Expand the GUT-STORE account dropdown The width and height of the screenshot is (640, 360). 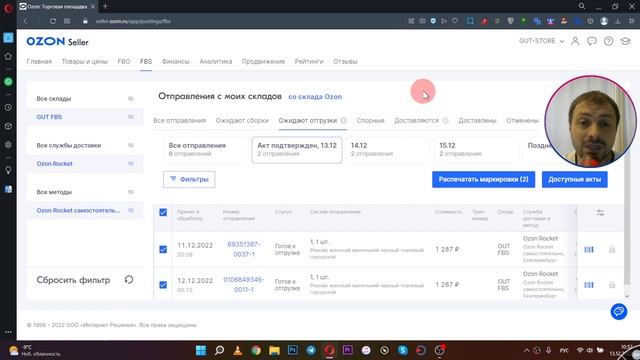tap(541, 41)
